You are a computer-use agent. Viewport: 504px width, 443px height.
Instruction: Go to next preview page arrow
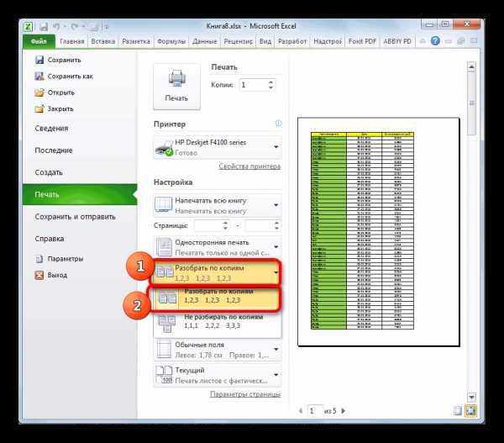pos(344,411)
